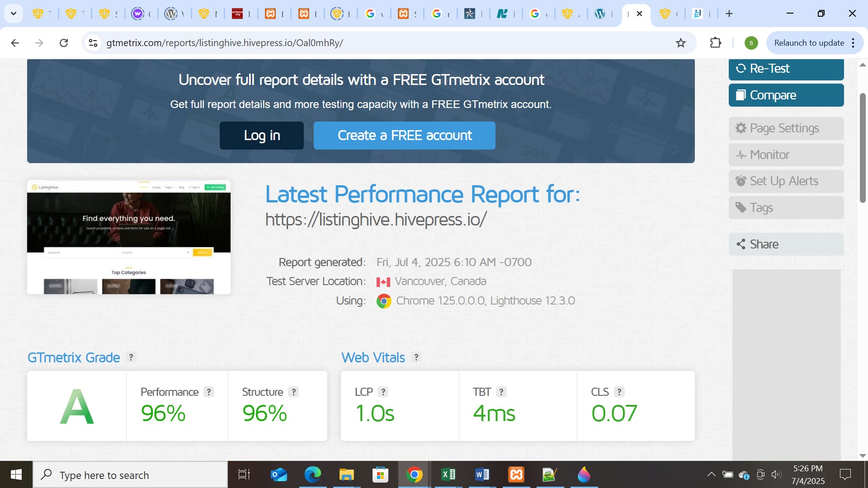Switch to the purple W icon tab
868x488 pixels.
coord(142,14)
